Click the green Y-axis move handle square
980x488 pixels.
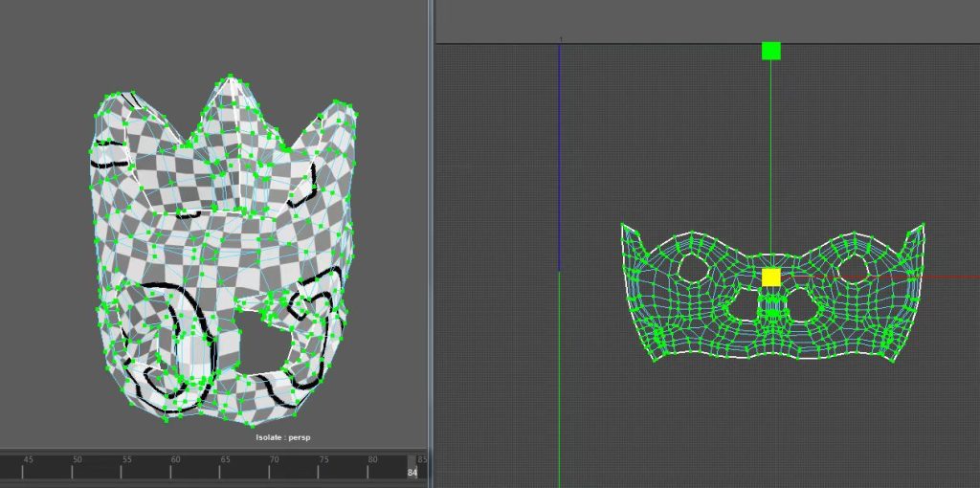pyautogui.click(x=771, y=52)
